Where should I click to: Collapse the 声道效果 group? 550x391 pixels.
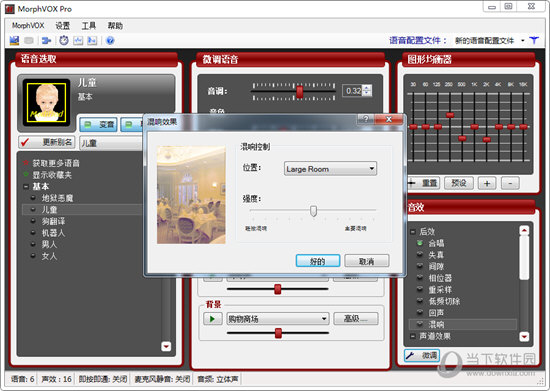(x=413, y=336)
